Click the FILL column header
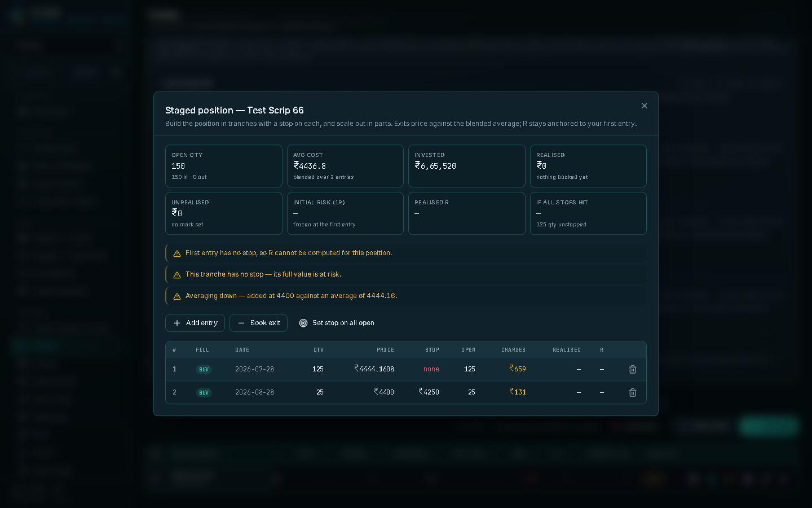The image size is (812, 508). [x=202, y=350]
